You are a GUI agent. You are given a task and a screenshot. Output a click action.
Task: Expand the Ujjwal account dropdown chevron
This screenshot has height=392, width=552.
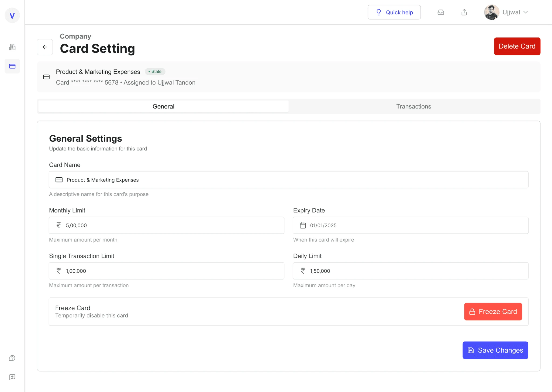[x=525, y=12]
